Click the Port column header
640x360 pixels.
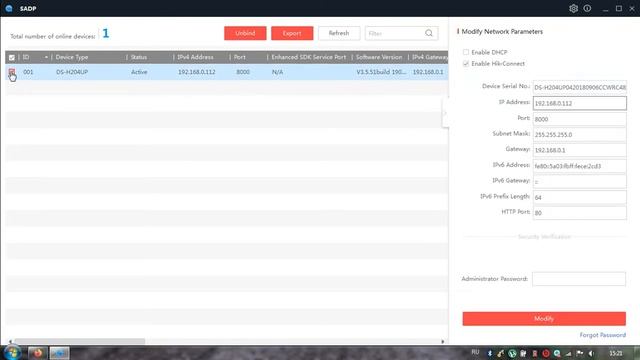click(240, 57)
